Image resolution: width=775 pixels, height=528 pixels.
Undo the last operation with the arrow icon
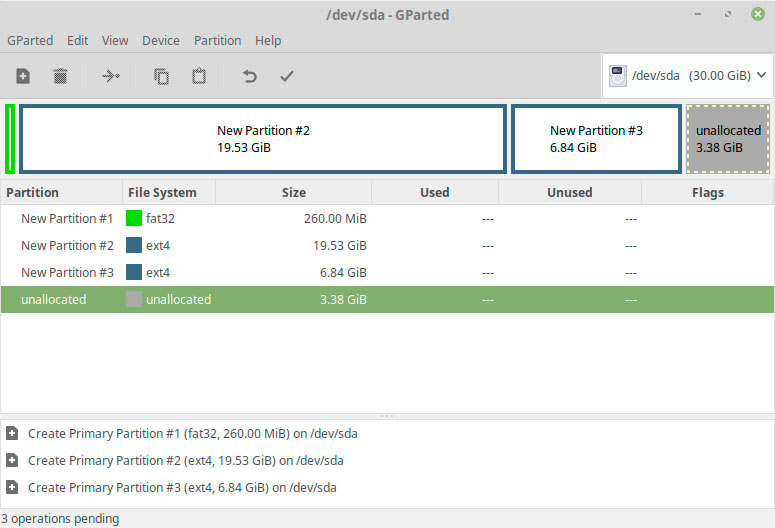click(x=250, y=76)
